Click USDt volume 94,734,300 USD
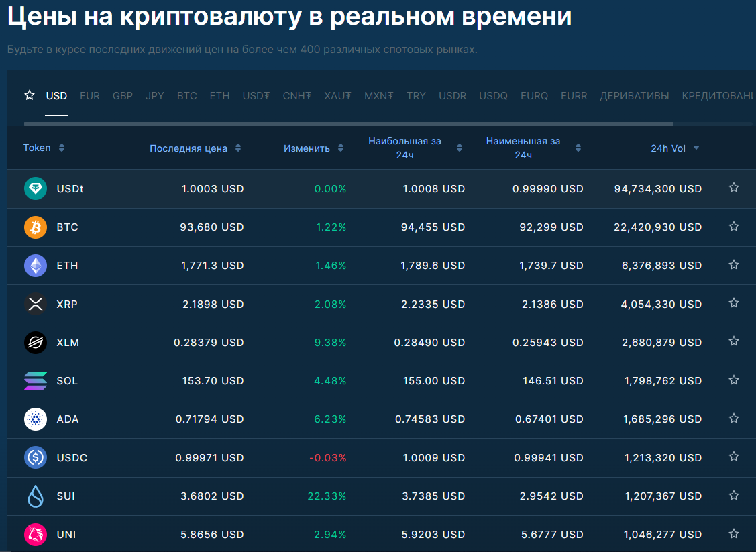The width and height of the screenshot is (756, 552). (x=657, y=188)
